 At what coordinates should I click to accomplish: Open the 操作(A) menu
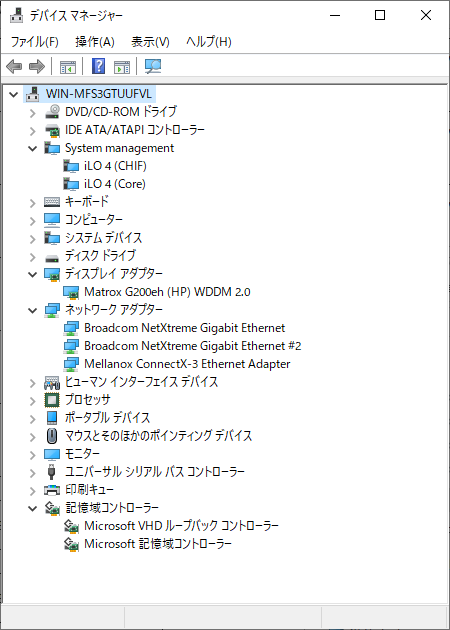[95, 42]
